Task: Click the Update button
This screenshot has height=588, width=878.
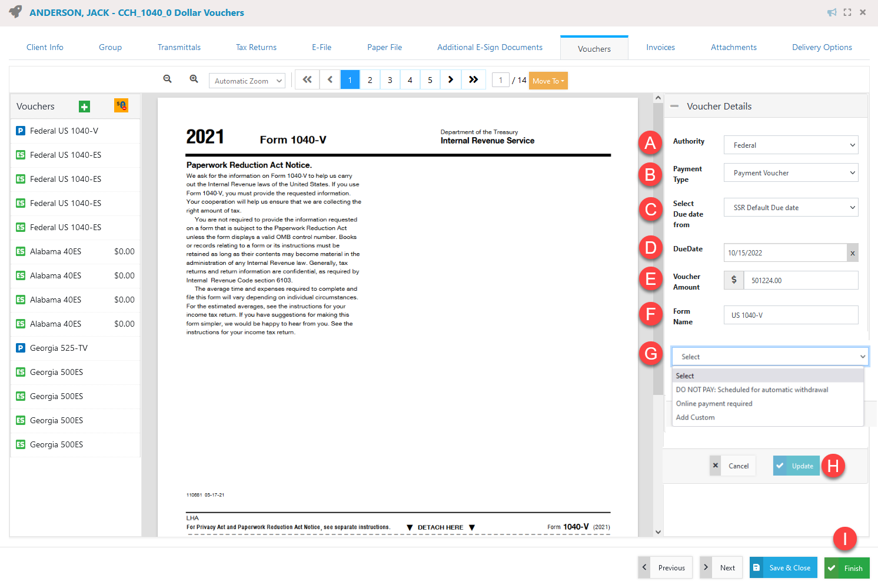Action: click(796, 466)
